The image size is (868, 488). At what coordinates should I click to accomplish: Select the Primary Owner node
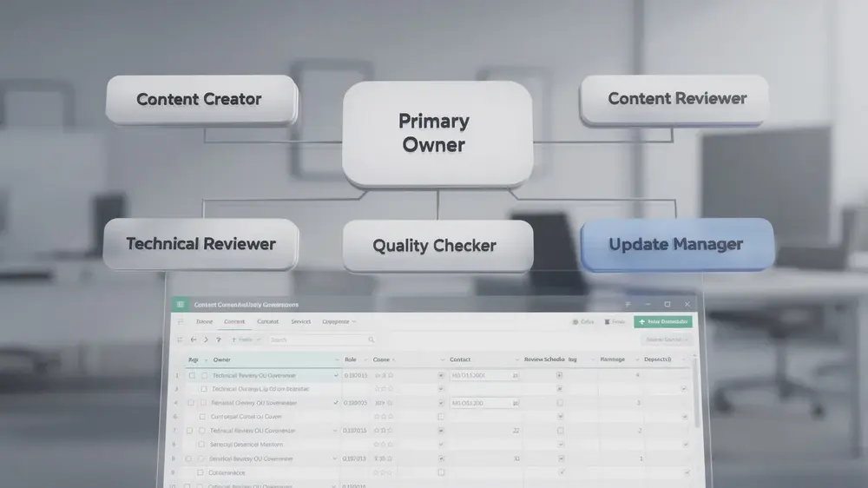pyautogui.click(x=437, y=134)
